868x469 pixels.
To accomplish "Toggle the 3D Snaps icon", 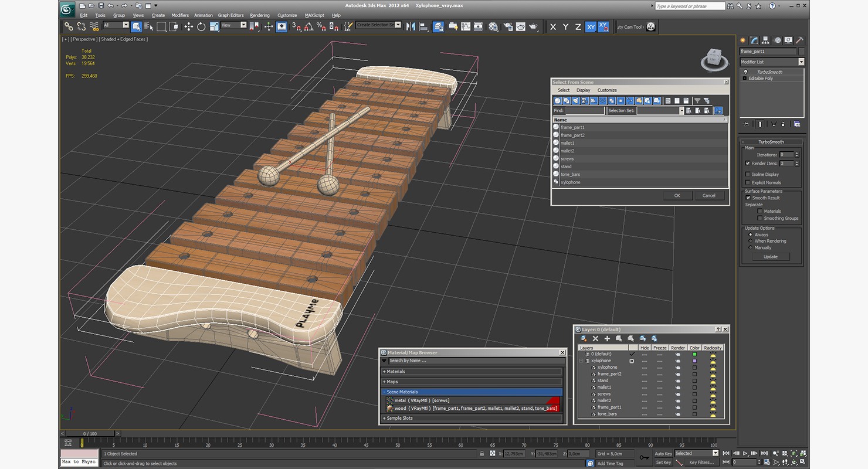I will coord(296,26).
